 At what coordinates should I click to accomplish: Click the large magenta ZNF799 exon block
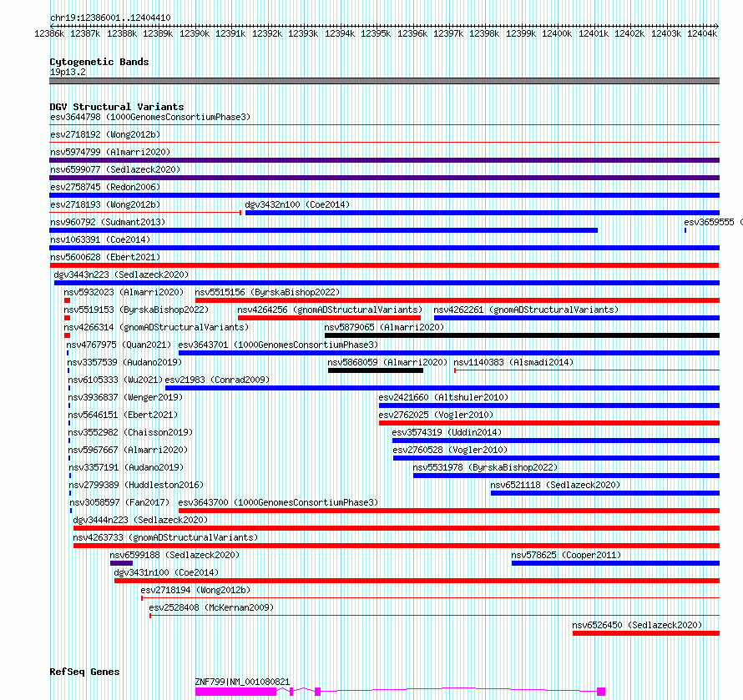point(235,692)
